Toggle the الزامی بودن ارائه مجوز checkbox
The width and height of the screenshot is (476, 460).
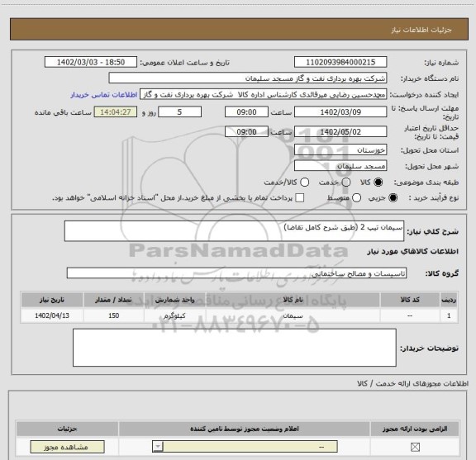(415, 447)
